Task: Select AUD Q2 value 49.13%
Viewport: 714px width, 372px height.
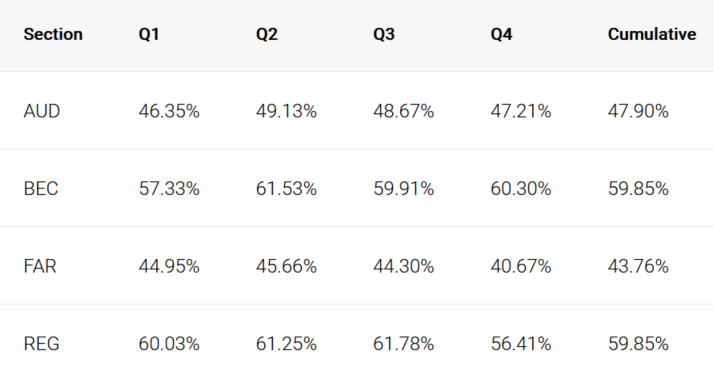Action: pyautogui.click(x=286, y=111)
